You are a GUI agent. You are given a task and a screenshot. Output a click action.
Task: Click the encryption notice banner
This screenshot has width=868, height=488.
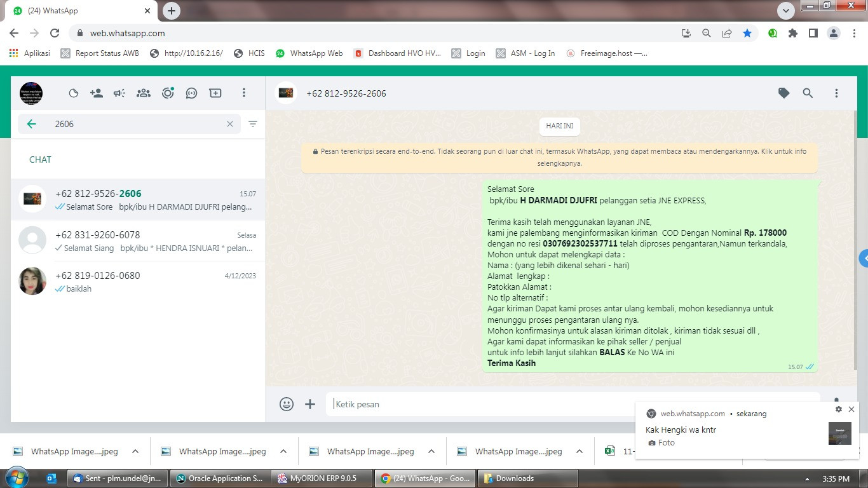pyautogui.click(x=559, y=158)
